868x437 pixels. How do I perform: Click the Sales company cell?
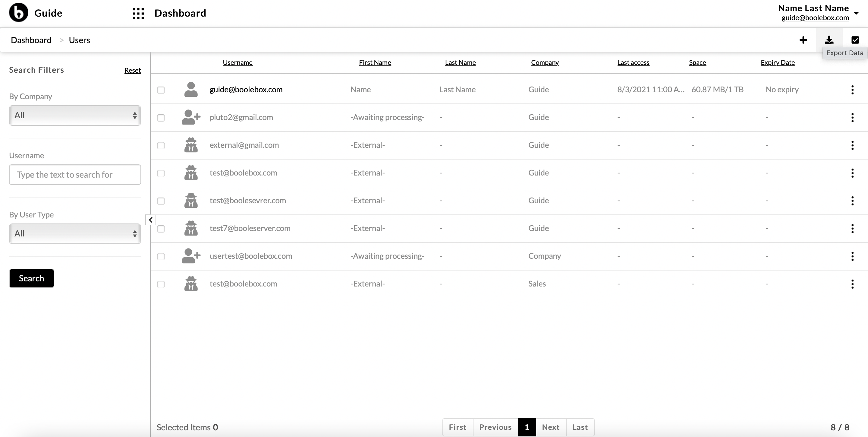pyautogui.click(x=537, y=283)
